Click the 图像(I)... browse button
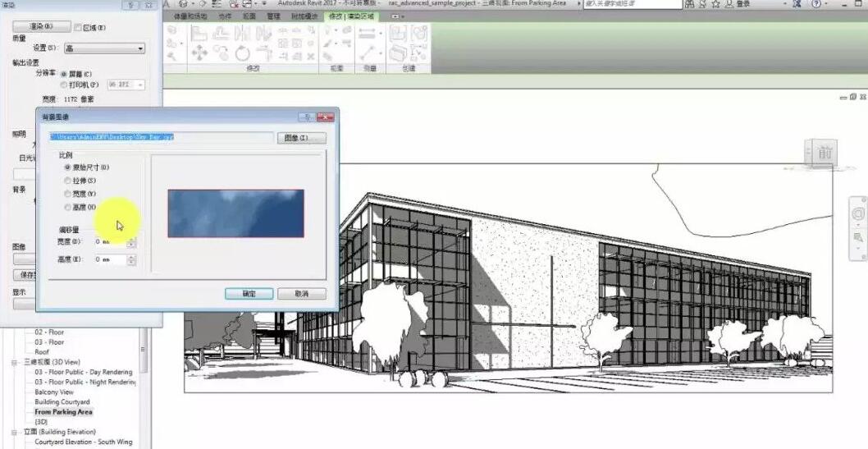 (x=302, y=137)
